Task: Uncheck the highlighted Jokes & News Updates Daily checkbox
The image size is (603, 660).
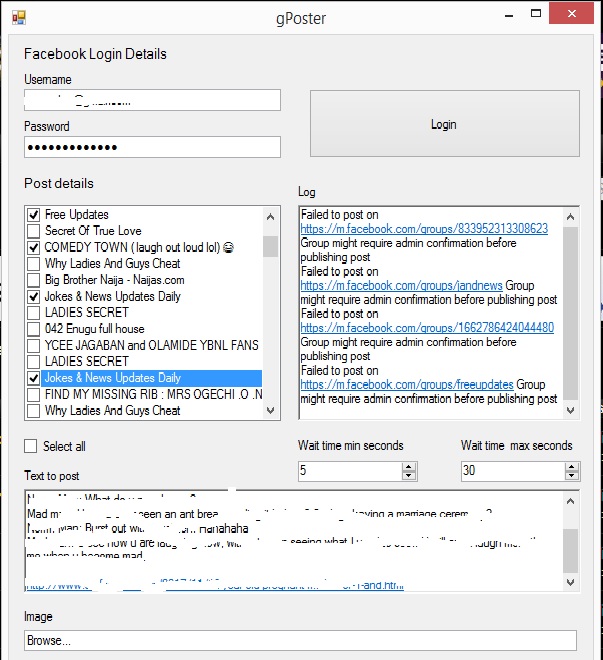Action: coord(34,378)
